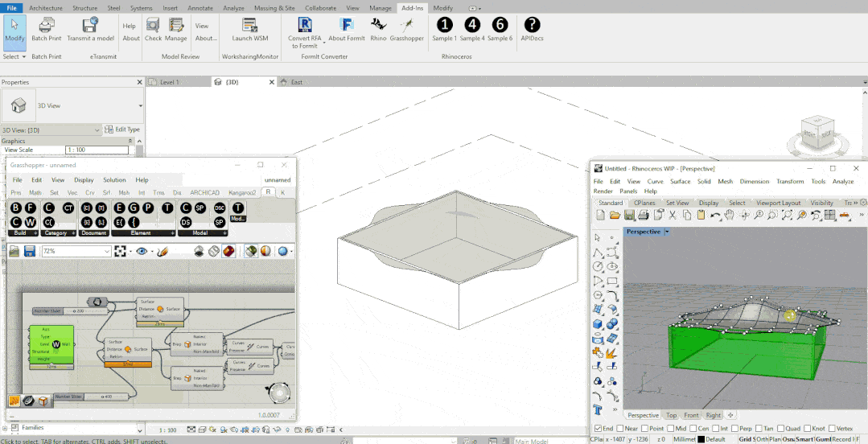Viewport: 868px width, 444px height.
Task: Enable the Knot osnap checkbox
Action: pyautogui.click(x=808, y=429)
